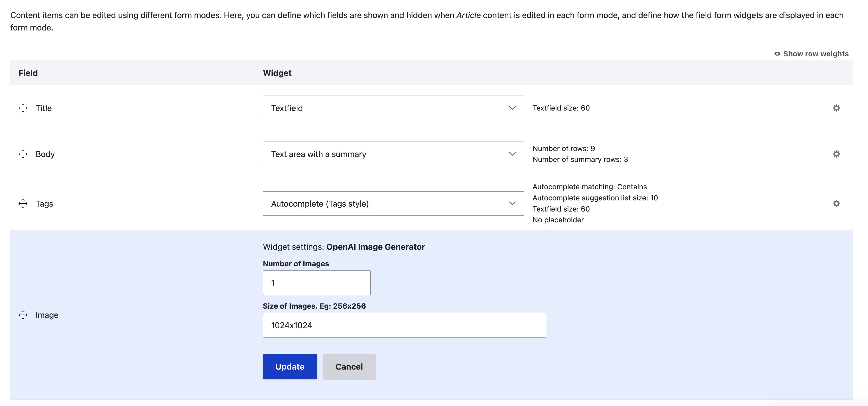Open the Title Textfield widget dropdown

(x=393, y=108)
